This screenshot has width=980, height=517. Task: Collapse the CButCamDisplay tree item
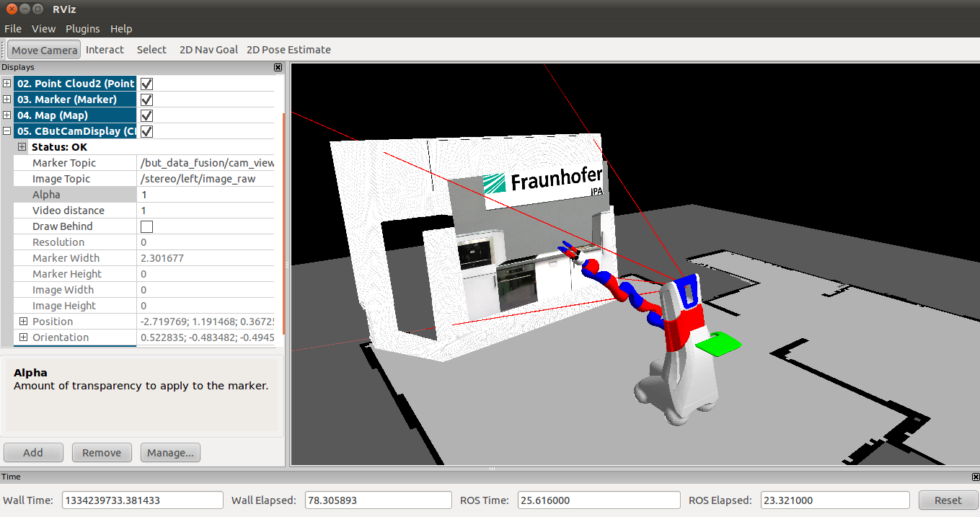pyautogui.click(x=7, y=131)
